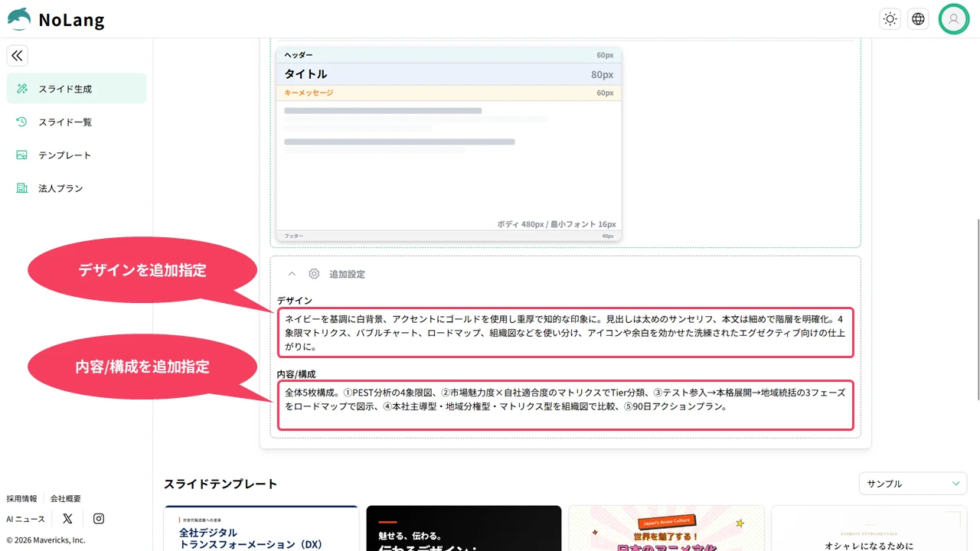The width and height of the screenshot is (980, 551).
Task: Open スライド生成 in sidebar
Action: pos(77,89)
